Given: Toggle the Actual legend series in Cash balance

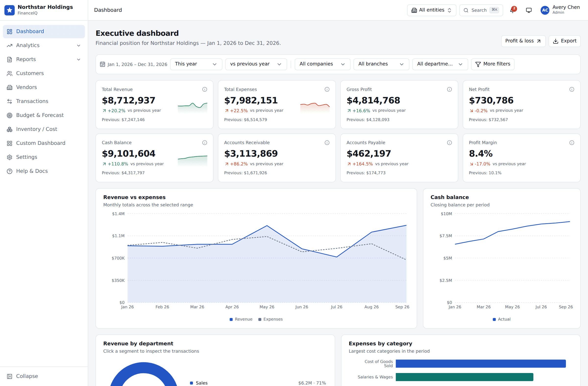Looking at the screenshot, I should [x=502, y=319].
